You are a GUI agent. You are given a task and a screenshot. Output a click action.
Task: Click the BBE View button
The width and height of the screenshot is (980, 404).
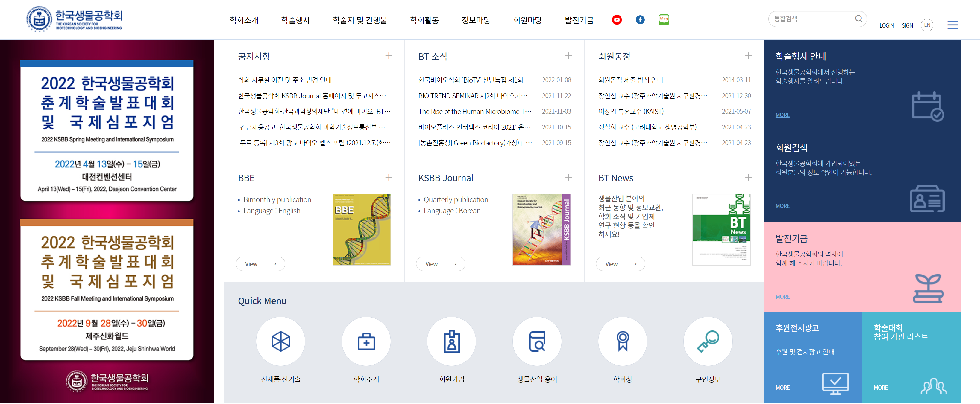click(260, 264)
